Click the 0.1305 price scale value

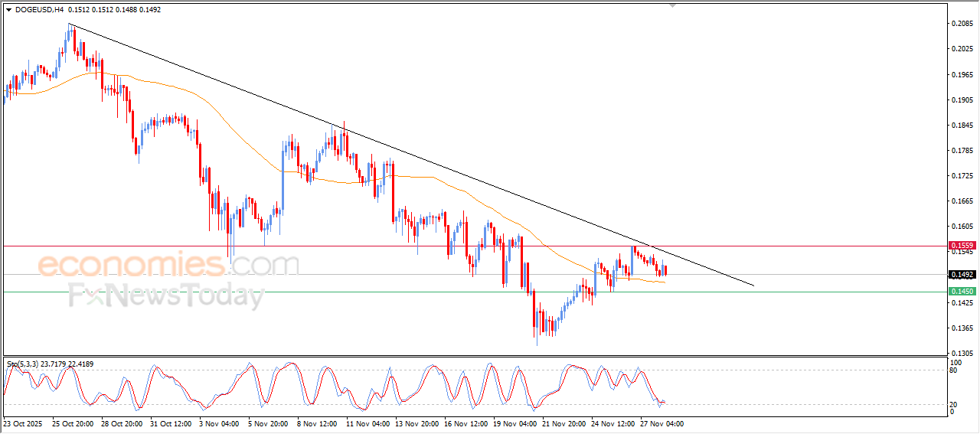click(962, 353)
